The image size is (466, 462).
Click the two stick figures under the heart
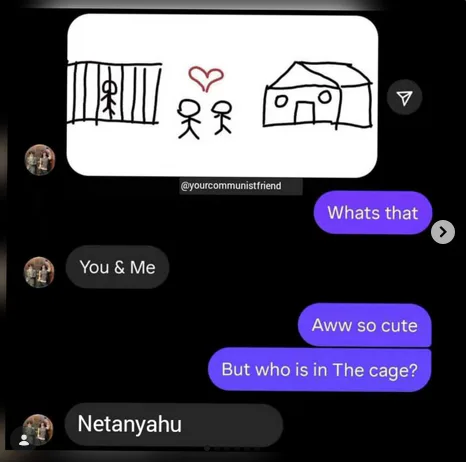(205, 119)
